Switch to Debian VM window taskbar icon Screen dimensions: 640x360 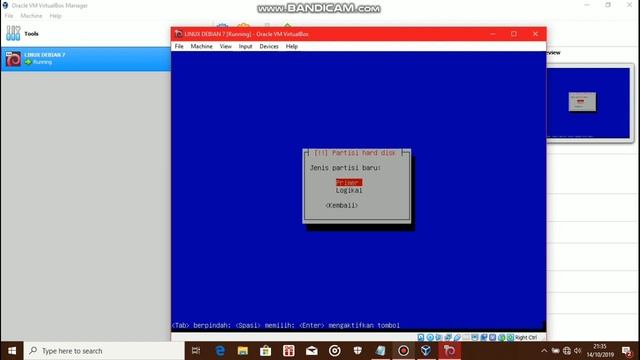point(449,351)
